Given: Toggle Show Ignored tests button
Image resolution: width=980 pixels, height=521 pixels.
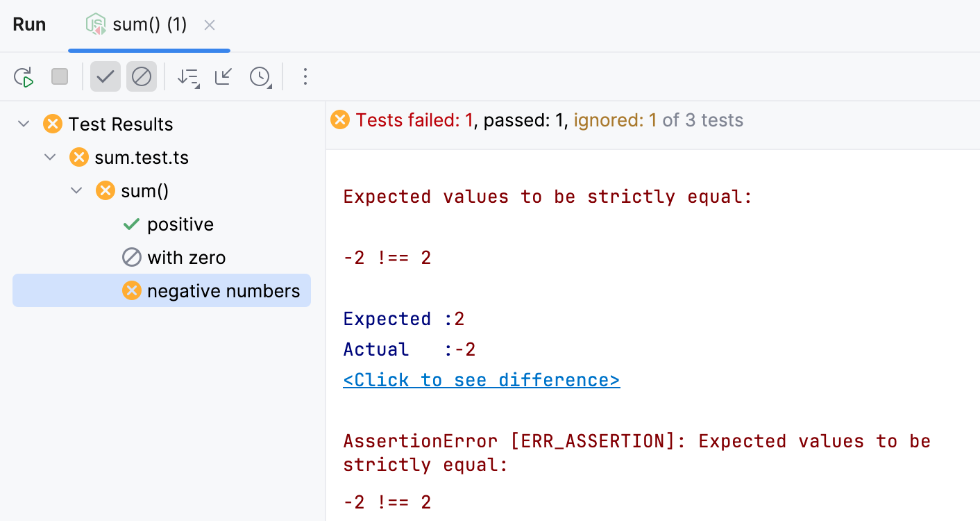Looking at the screenshot, I should pyautogui.click(x=142, y=76).
